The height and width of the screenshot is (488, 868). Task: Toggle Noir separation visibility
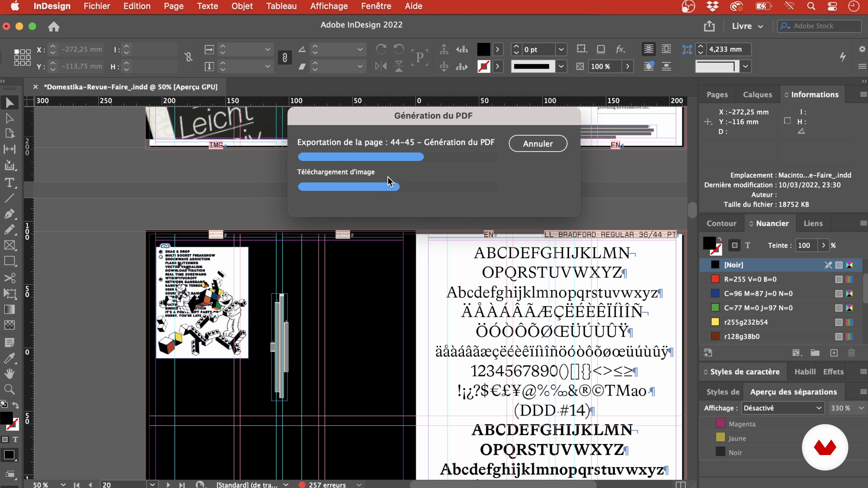click(x=720, y=452)
